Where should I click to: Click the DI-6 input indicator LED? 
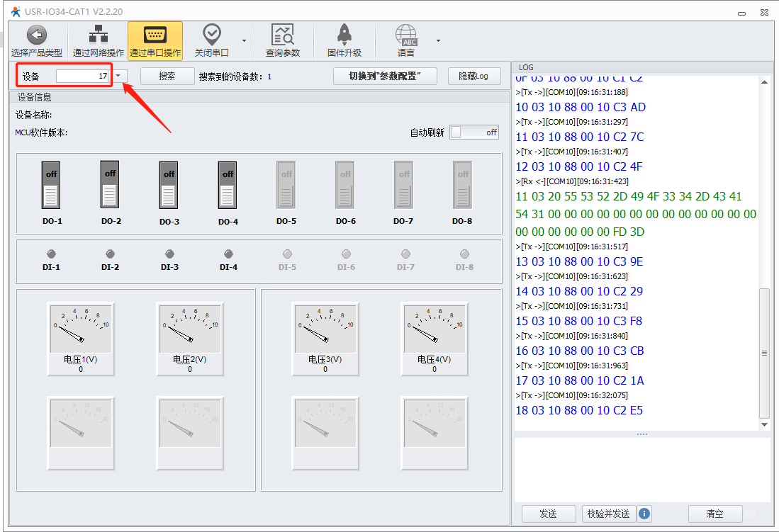point(347,254)
